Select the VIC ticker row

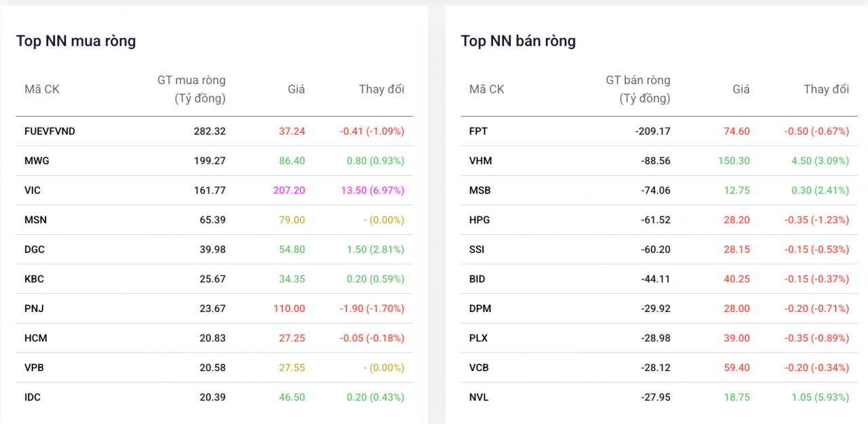33,191
